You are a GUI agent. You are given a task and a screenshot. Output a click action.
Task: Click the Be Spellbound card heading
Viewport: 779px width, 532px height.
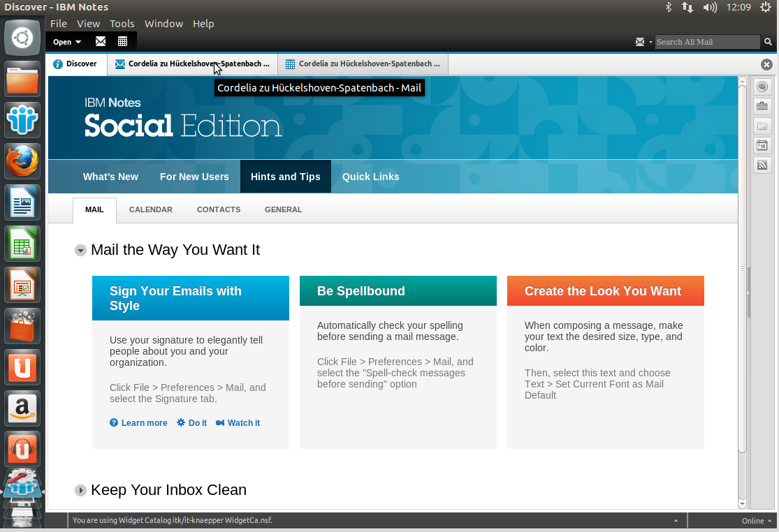click(361, 291)
